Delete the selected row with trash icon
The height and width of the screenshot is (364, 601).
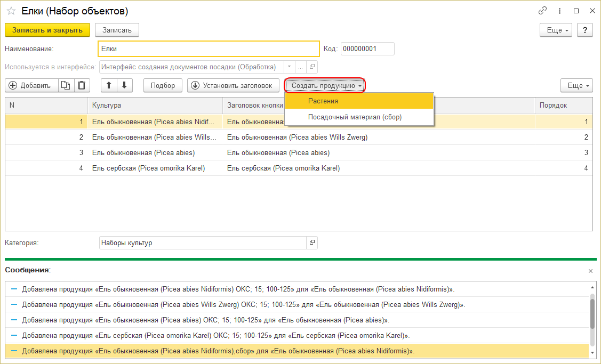click(x=82, y=85)
